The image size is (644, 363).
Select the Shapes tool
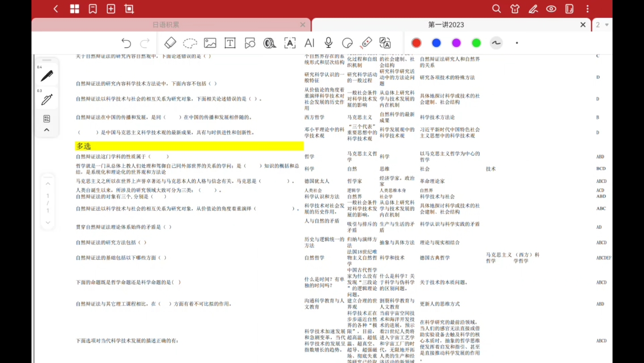[250, 43]
